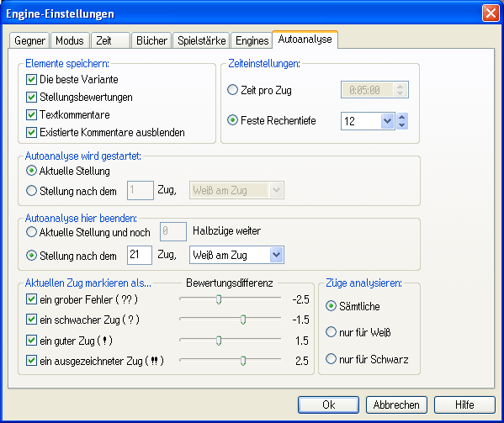Viewport: 504px width, 423px height.
Task: Uncheck Die beste Variante
Action: tap(31, 79)
